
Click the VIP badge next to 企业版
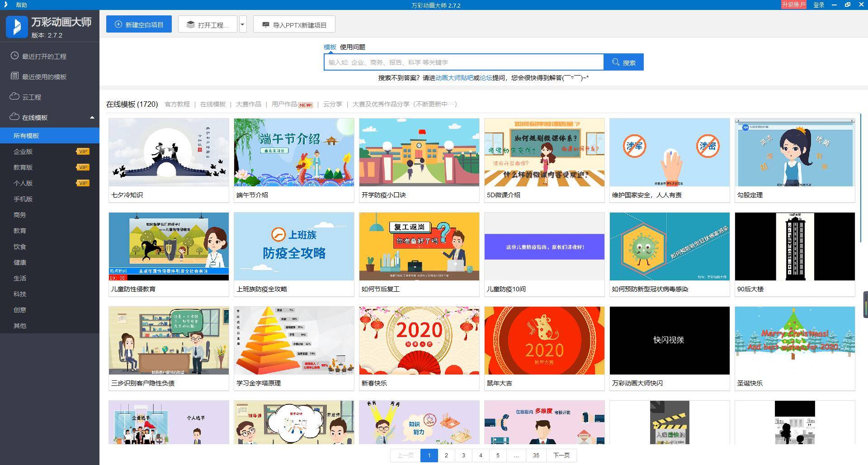click(83, 152)
